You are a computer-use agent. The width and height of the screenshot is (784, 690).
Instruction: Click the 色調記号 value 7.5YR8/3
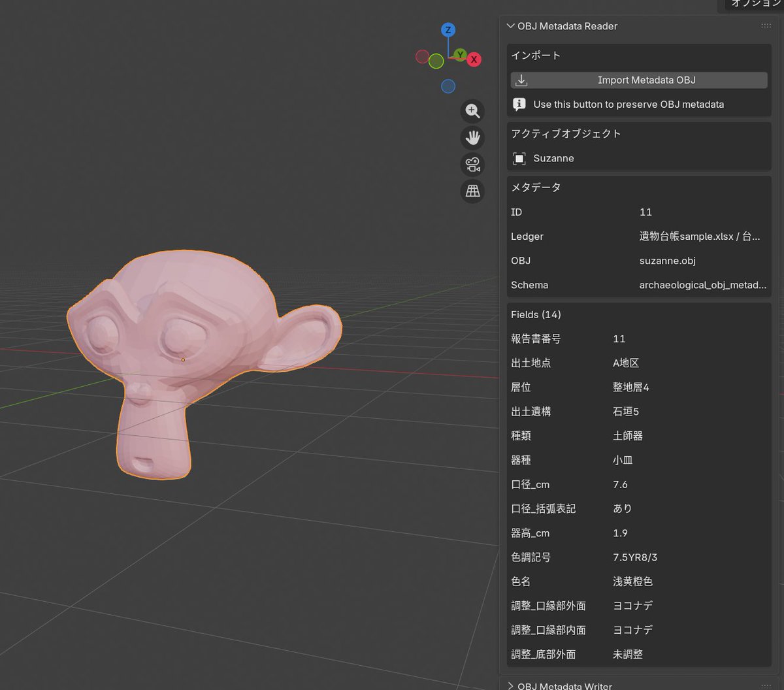(x=634, y=557)
